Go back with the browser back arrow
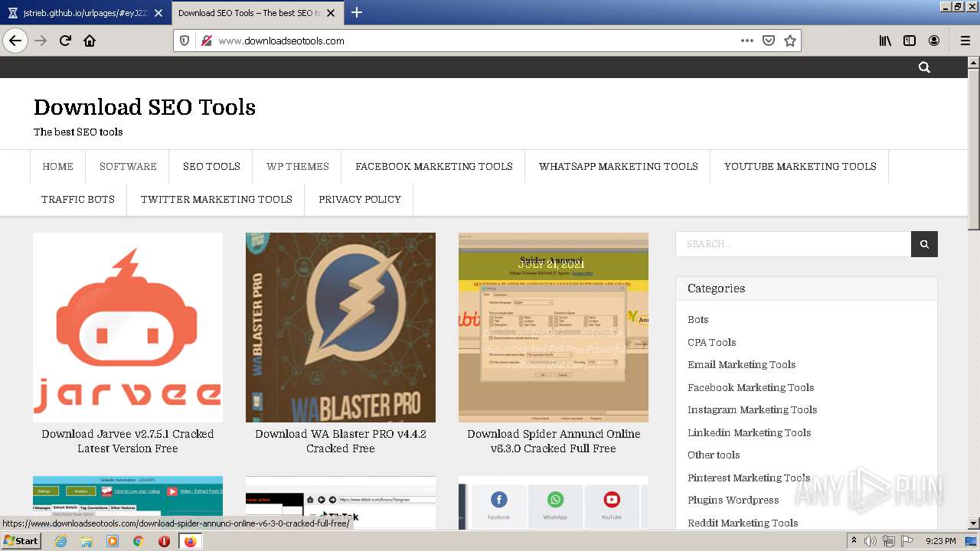 pos(15,41)
